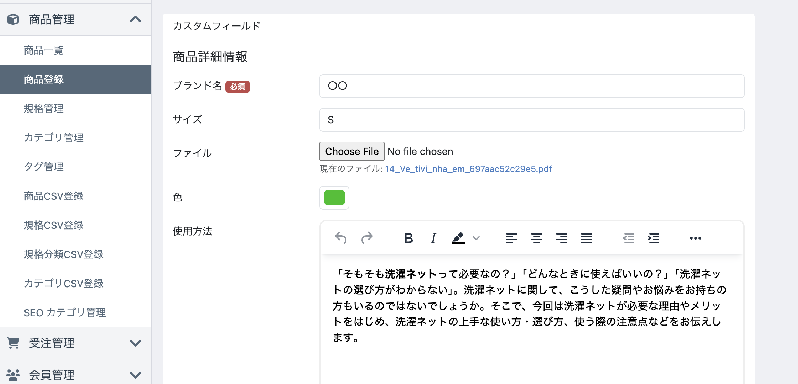Open タグ管理 in the sidebar
The image size is (798, 384).
(x=75, y=166)
